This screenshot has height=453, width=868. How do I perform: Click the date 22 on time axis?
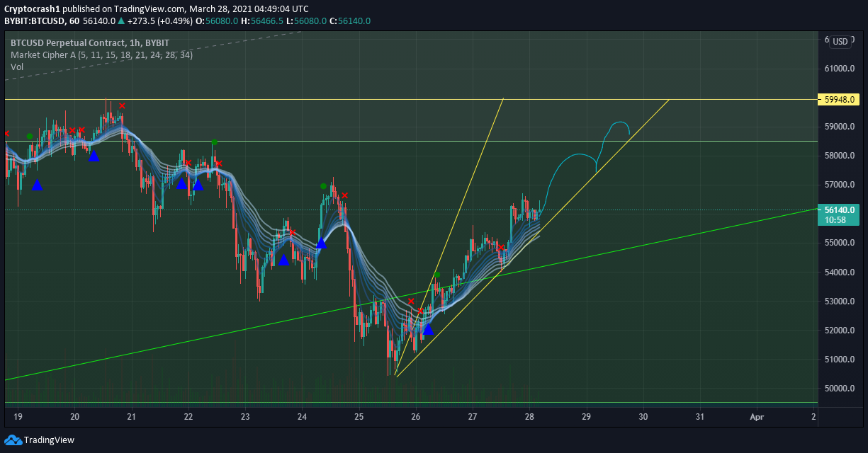pos(188,417)
